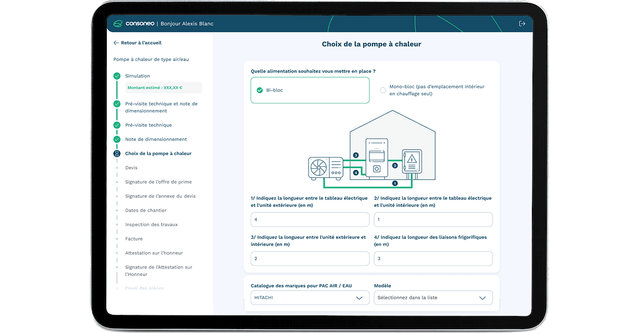Click the outdoor heat pump unit illustration
This screenshot has width=644, height=333.
(325, 167)
